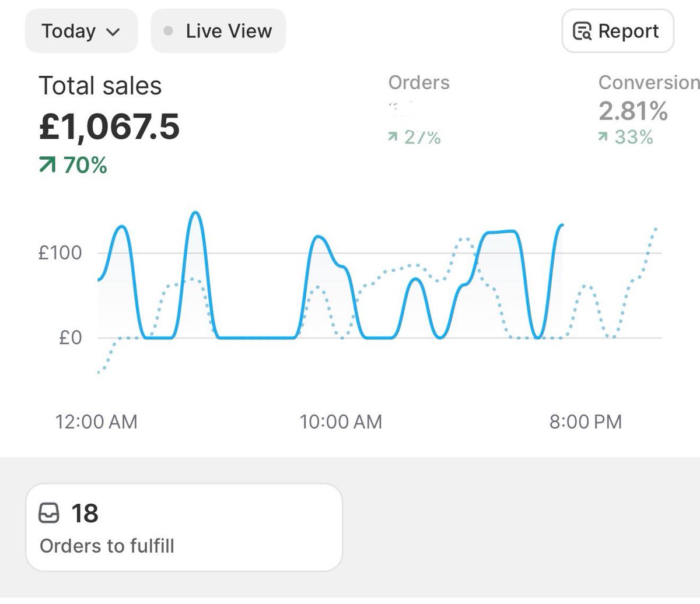700x604 pixels.
Task: Tap the document icon inside the Report button
Action: pyautogui.click(x=581, y=31)
